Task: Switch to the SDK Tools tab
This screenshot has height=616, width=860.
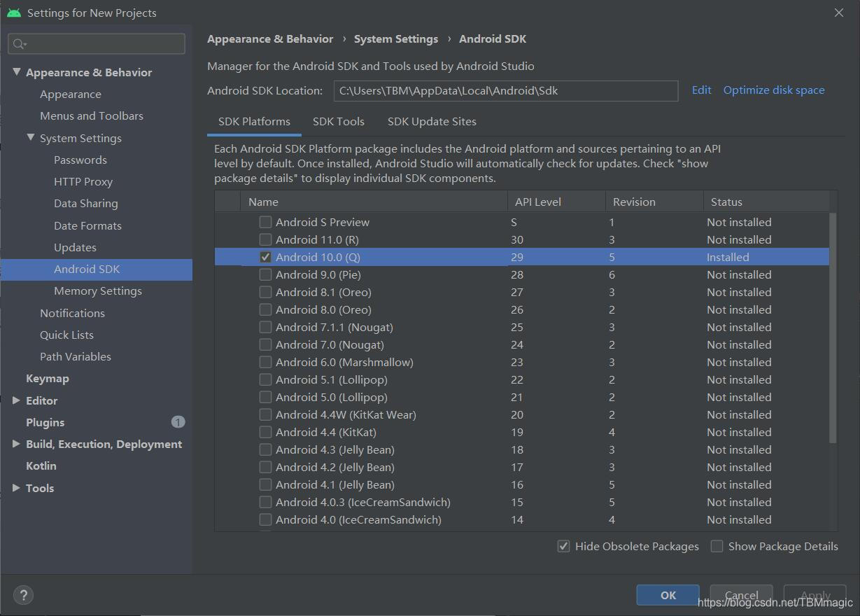Action: click(339, 122)
